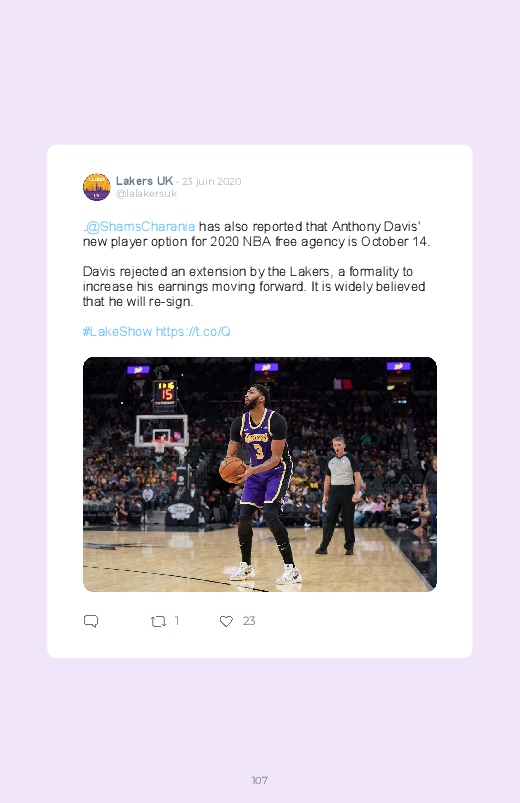The width and height of the screenshot is (520, 803).
Task: Open the Lakers UK profile avatar
Action: point(97,187)
